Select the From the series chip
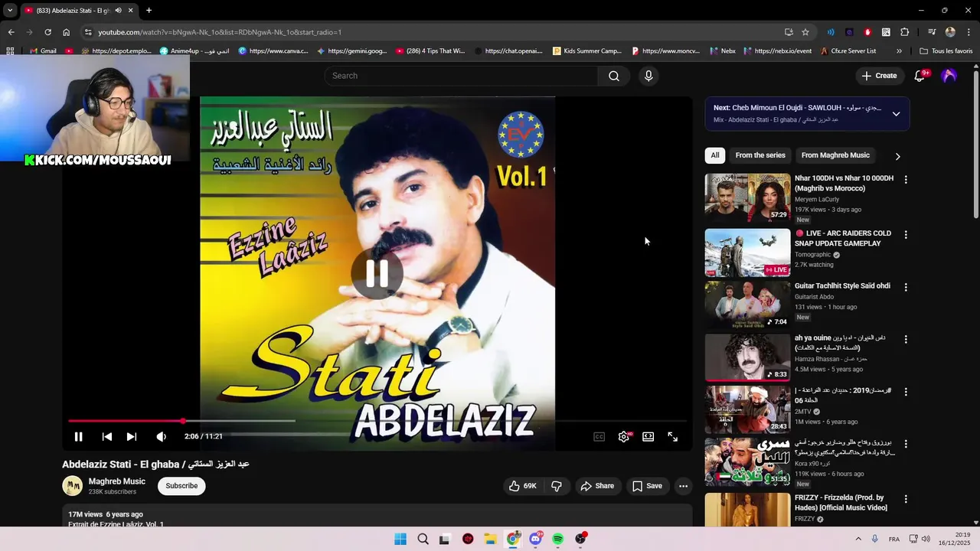Image resolution: width=980 pixels, height=551 pixels. 760,155
